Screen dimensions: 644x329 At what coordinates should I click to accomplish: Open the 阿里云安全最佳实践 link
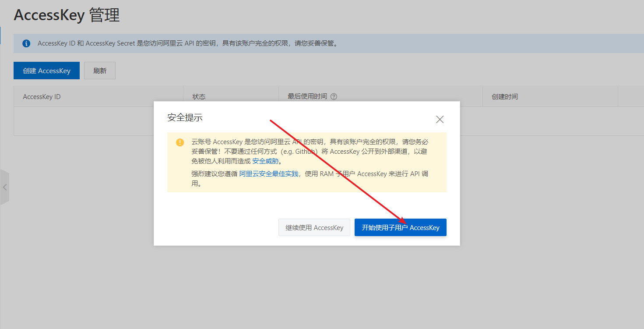tap(267, 173)
